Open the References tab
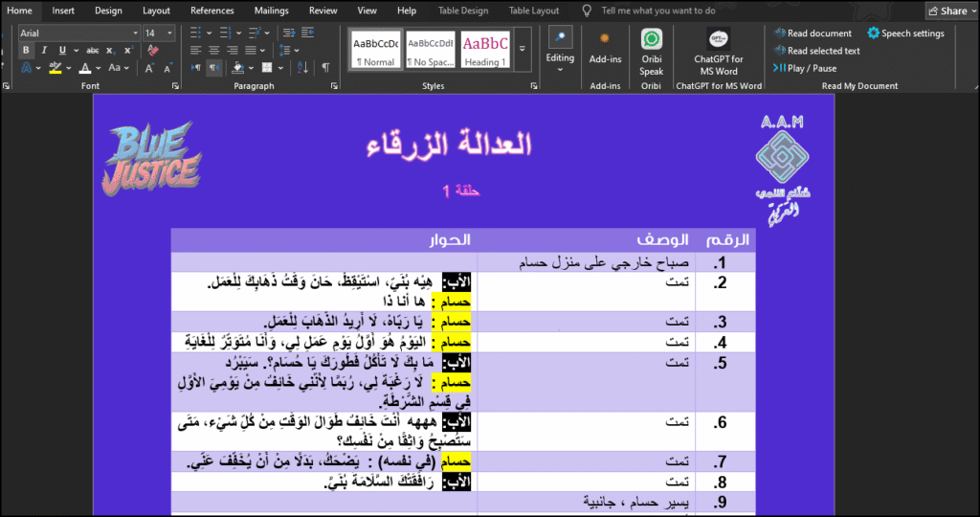980x517 pixels. (212, 11)
